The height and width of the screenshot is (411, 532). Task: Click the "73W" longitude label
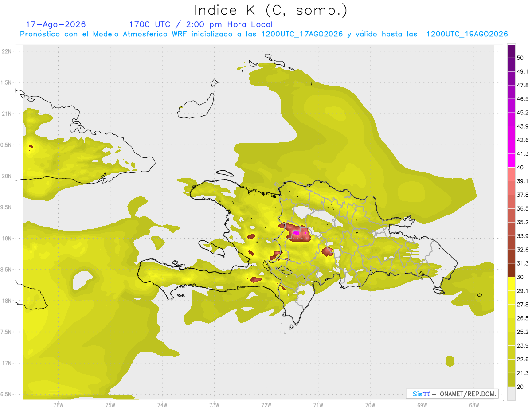tap(214, 404)
